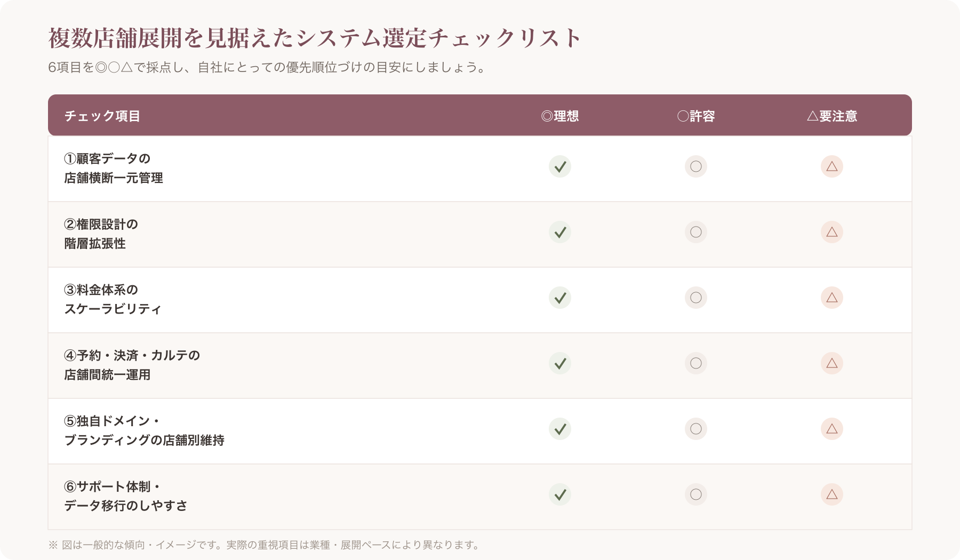Click the ④予約・決済・カルテの店舗間統一運用 row label
960x560 pixels.
132,365
